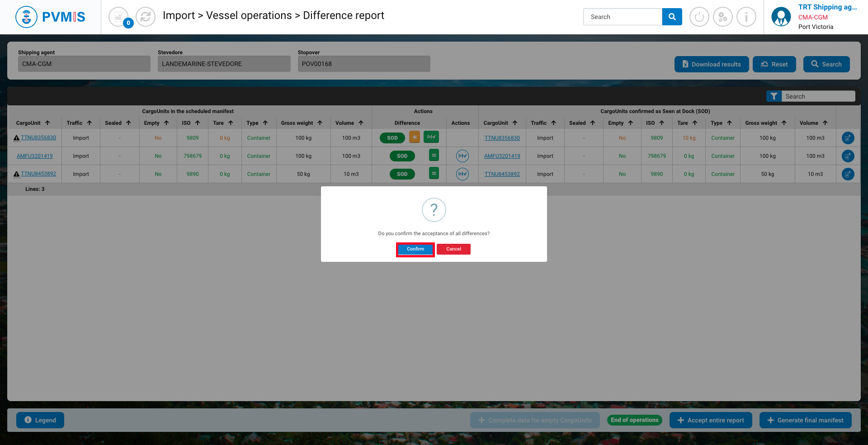The height and width of the screenshot is (445, 868).
Task: Click orange asterisk icon for TTNU8356830
Action: [415, 137]
